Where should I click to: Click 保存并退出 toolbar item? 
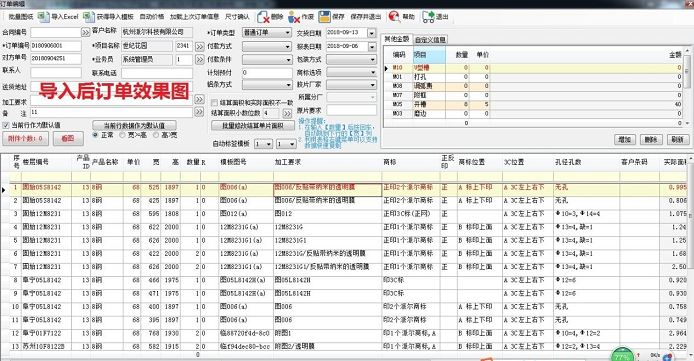(366, 17)
